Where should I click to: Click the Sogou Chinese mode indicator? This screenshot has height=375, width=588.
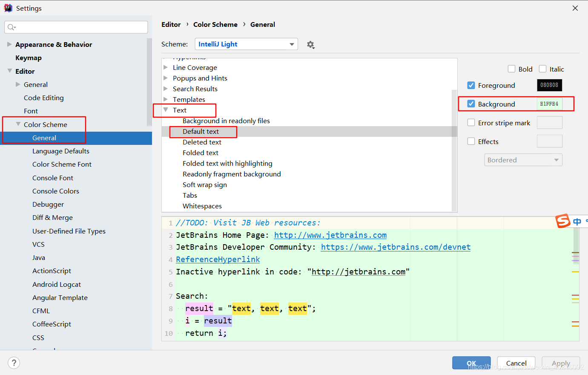[577, 222]
